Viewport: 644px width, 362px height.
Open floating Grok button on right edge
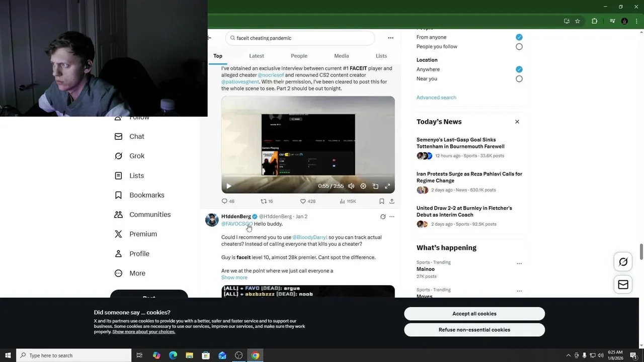623,262
